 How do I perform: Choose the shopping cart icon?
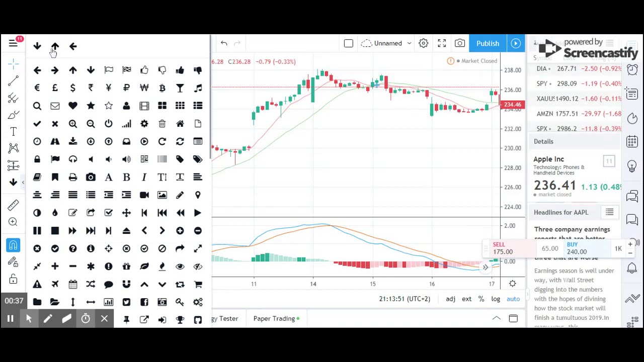198,284
